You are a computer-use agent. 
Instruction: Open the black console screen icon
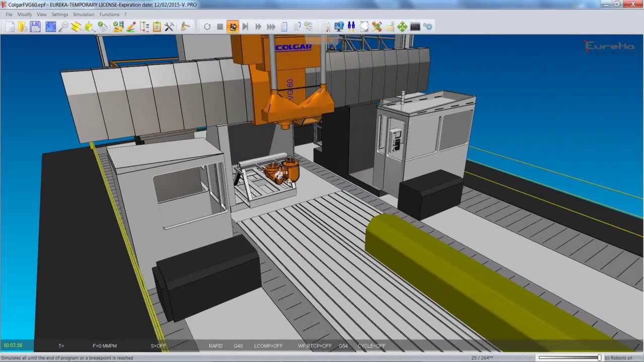tap(415, 27)
